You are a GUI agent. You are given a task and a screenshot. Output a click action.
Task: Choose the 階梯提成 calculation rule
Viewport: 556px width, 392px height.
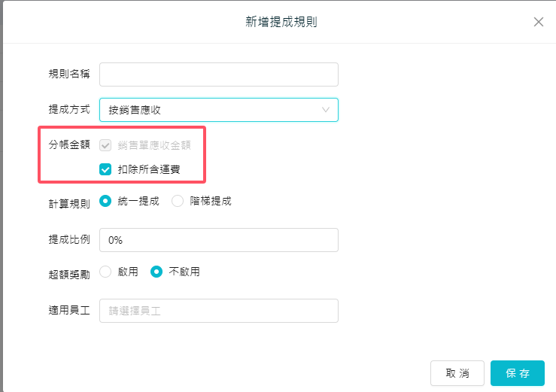tap(178, 201)
